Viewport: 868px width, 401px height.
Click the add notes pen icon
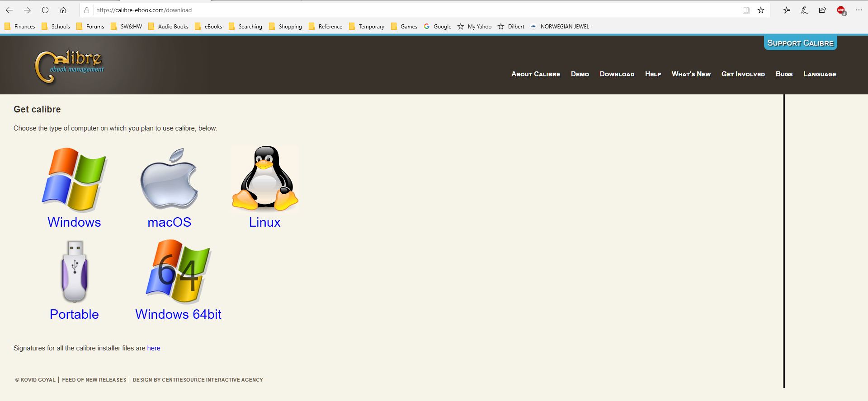[805, 10]
